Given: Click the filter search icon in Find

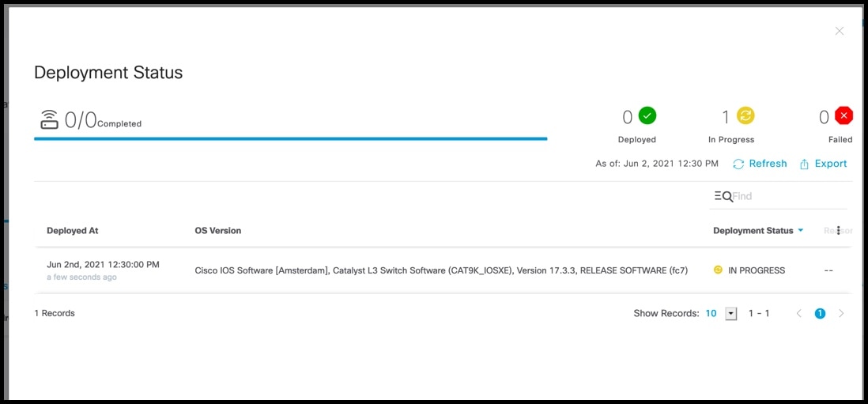Looking at the screenshot, I should coord(723,196).
